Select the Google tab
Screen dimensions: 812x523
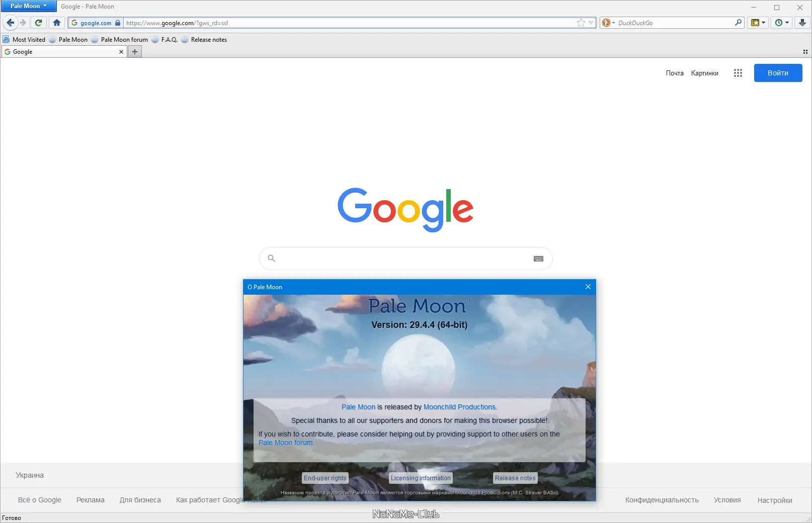[64, 52]
